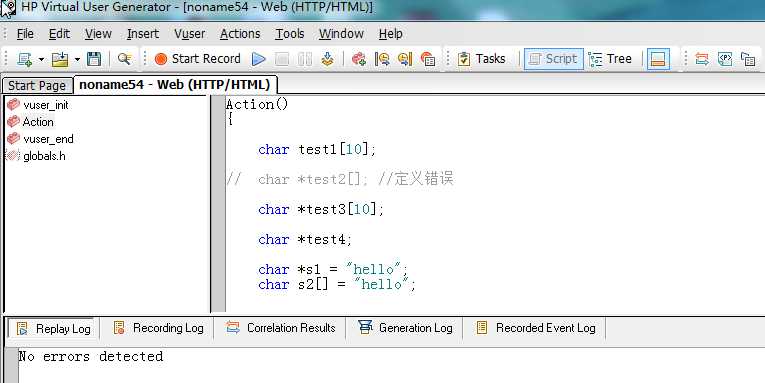
Task: Click the Compile script icon
Action: tap(327, 60)
